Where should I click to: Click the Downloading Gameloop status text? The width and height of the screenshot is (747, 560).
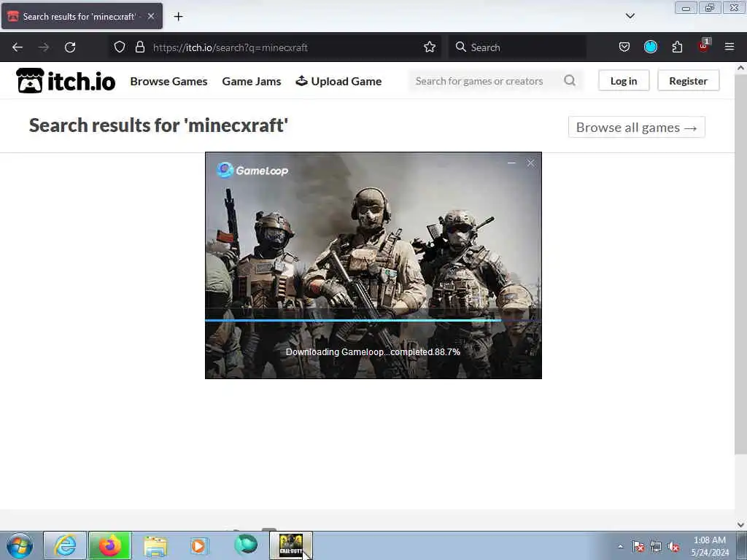point(373,352)
